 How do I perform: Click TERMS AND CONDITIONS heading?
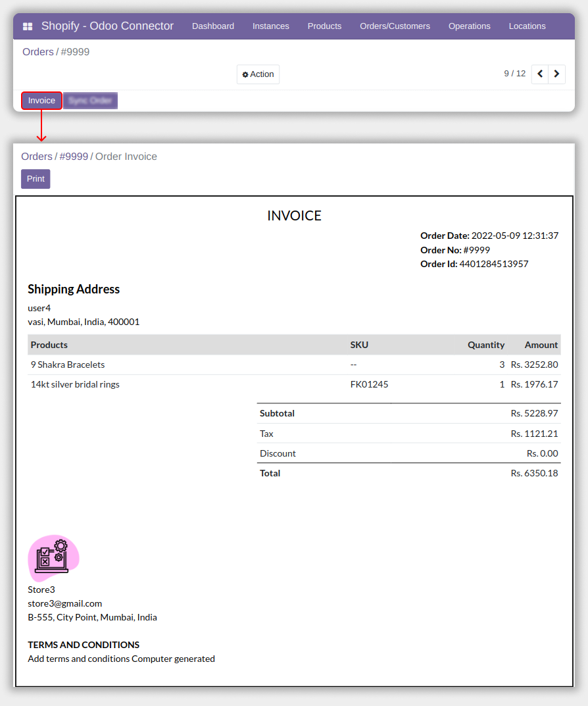click(84, 645)
